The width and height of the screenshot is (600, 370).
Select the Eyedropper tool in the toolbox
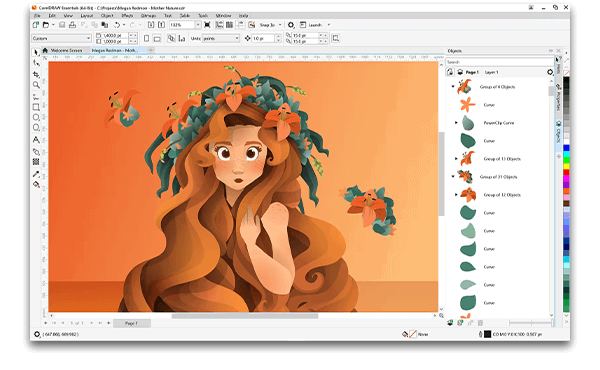coord(36,174)
